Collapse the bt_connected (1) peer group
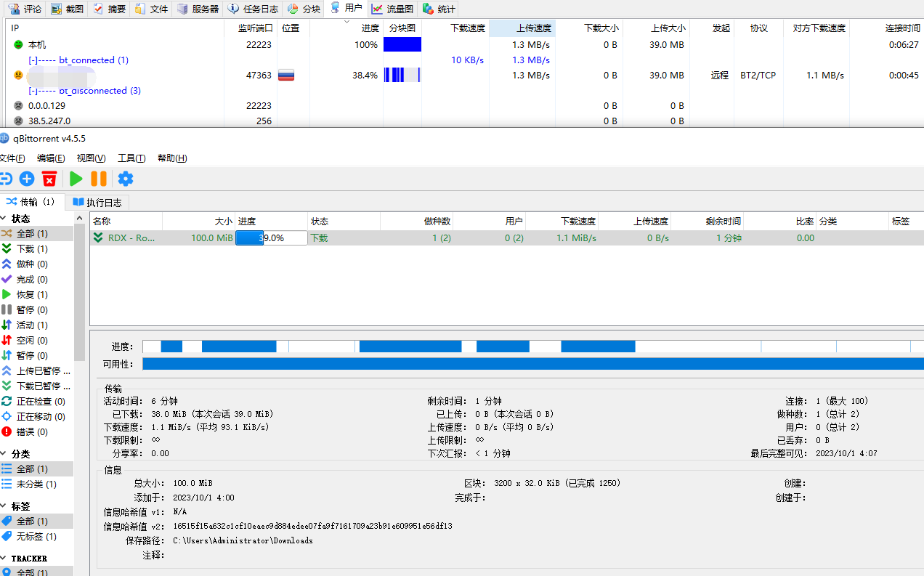This screenshot has width=924, height=576. click(33, 60)
